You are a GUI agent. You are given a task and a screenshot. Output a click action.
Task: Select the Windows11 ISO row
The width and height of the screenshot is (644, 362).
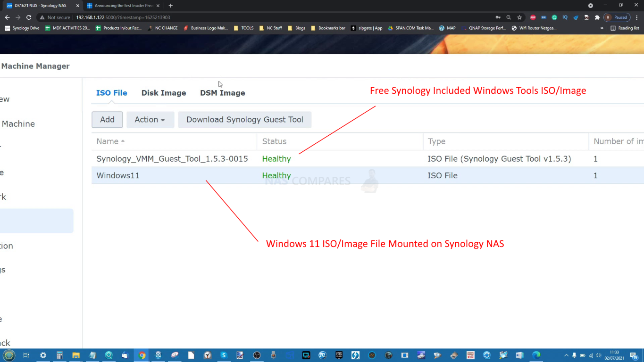(368, 175)
